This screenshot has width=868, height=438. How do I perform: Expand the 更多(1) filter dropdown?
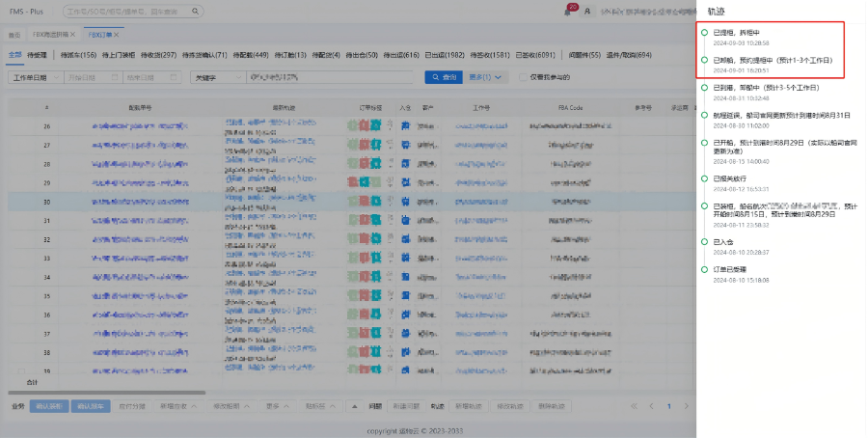point(488,77)
